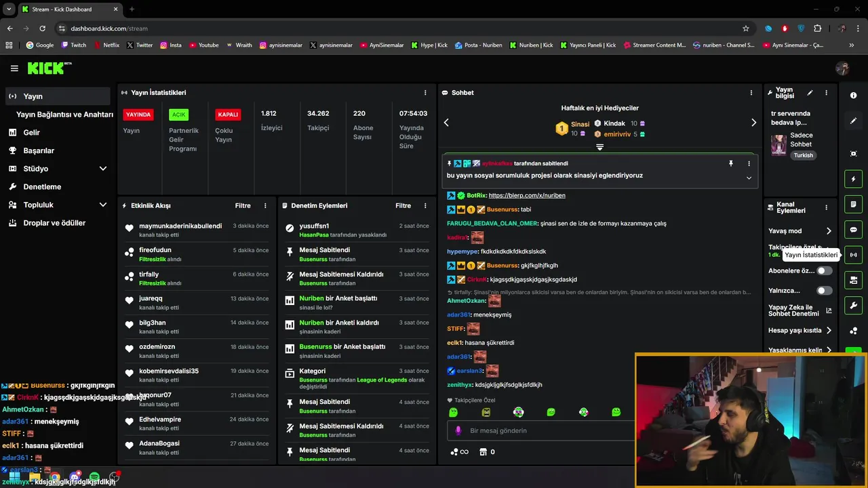Click maymunkaderinikabullendi follow event
This screenshot has height=488, width=868.
pos(197,230)
